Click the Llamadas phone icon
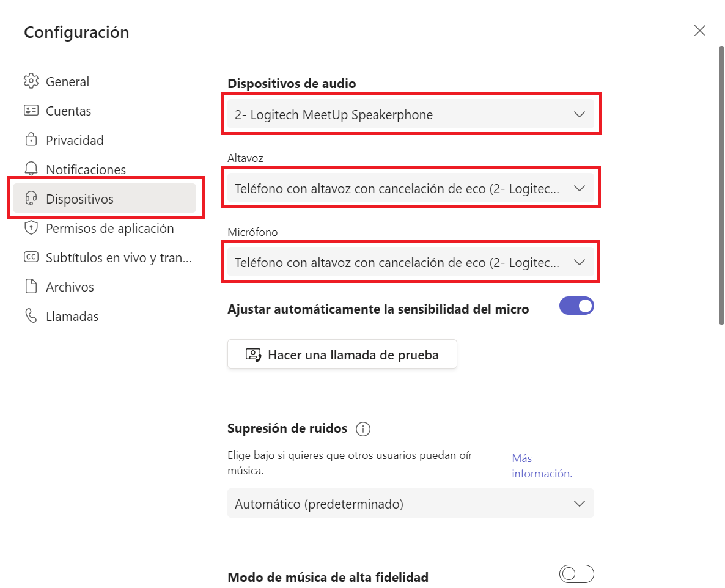725x588 pixels. click(31, 316)
